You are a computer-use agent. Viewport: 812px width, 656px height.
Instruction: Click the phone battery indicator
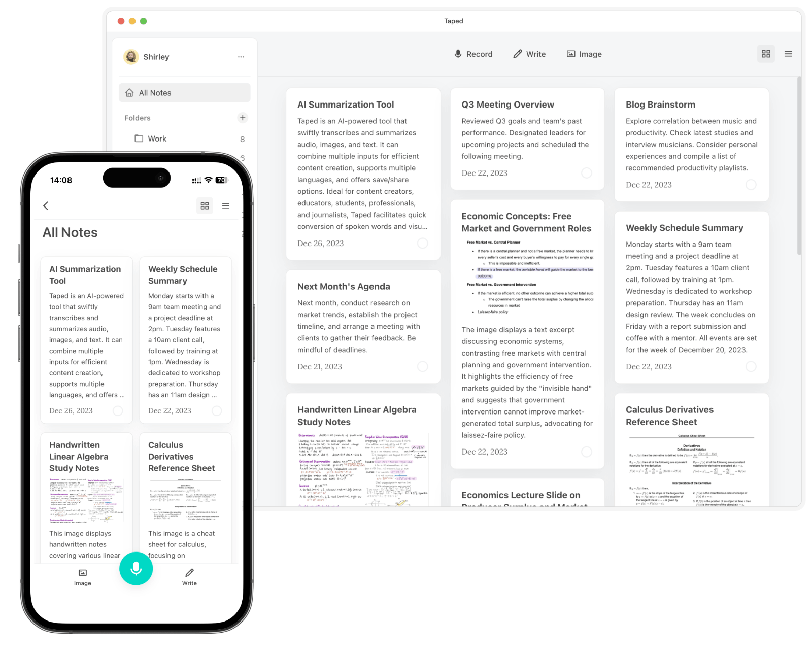click(222, 180)
